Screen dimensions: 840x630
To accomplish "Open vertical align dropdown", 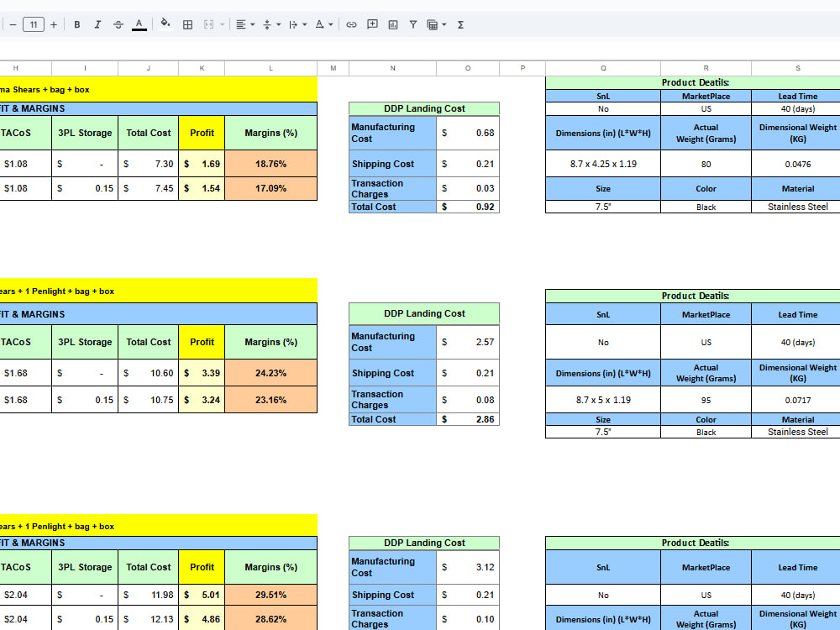I will point(271,24).
